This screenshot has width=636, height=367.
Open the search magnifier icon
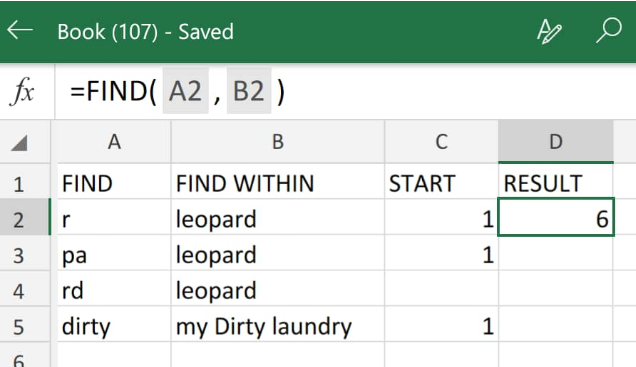609,30
